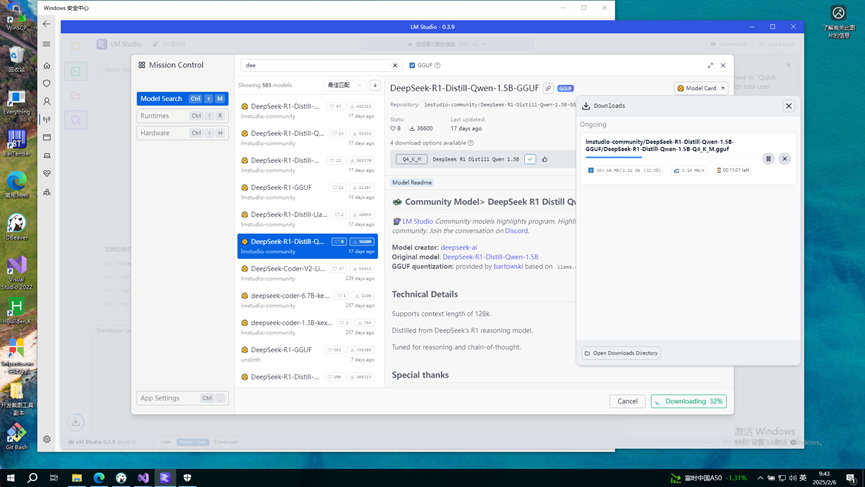
Task: Reverse sort order arrow in model list
Action: [375, 85]
